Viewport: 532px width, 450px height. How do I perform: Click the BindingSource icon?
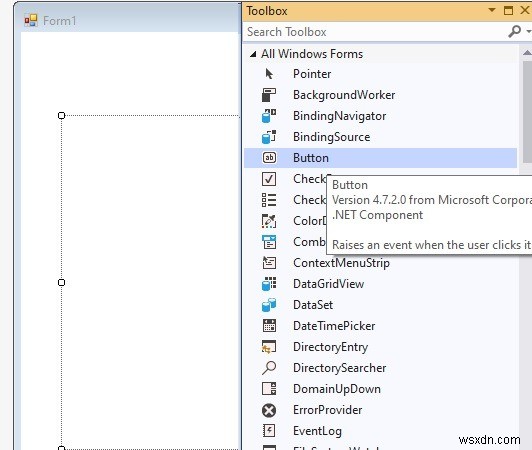[269, 137]
